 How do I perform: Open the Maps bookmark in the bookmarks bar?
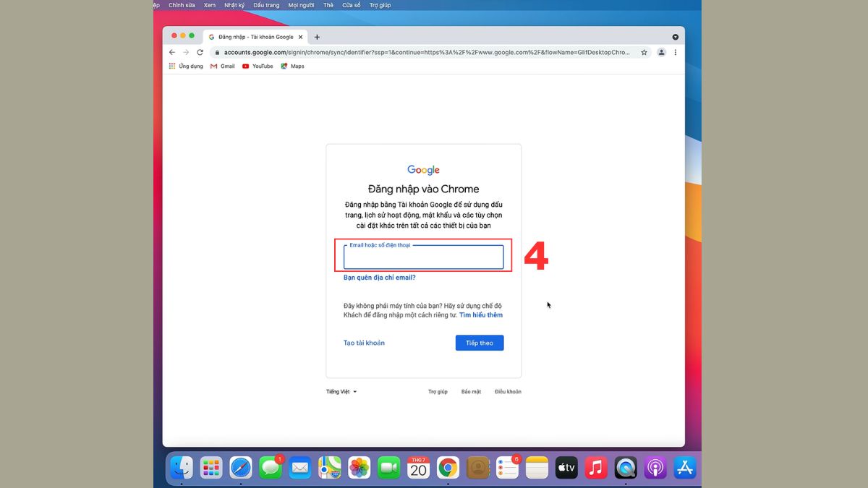click(x=293, y=66)
